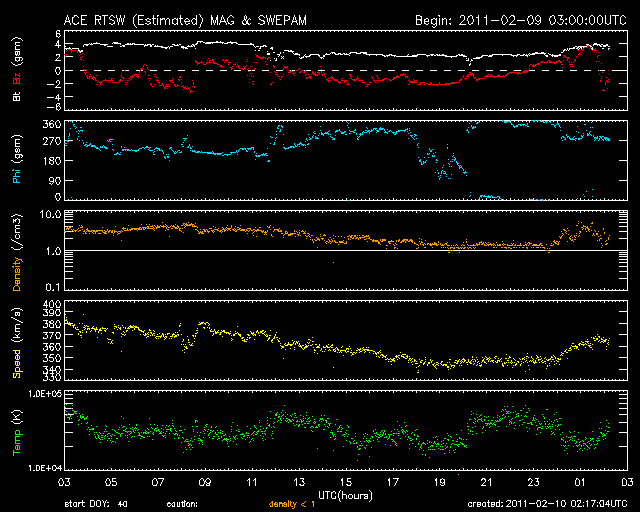This screenshot has height=512, width=640.
Task: Click the 13 hour tick label
Action: tap(299, 482)
